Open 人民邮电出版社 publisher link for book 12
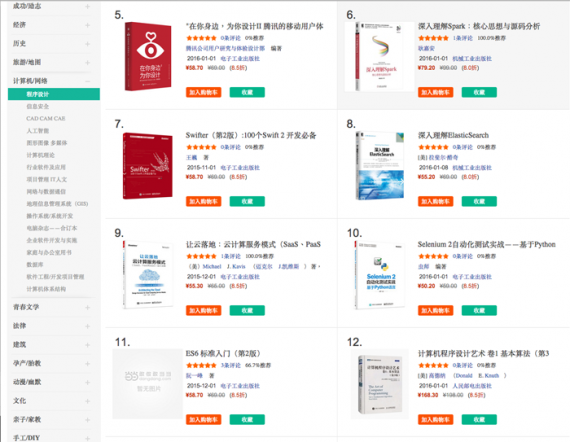Viewport: 570px width, 442px height. (472, 386)
